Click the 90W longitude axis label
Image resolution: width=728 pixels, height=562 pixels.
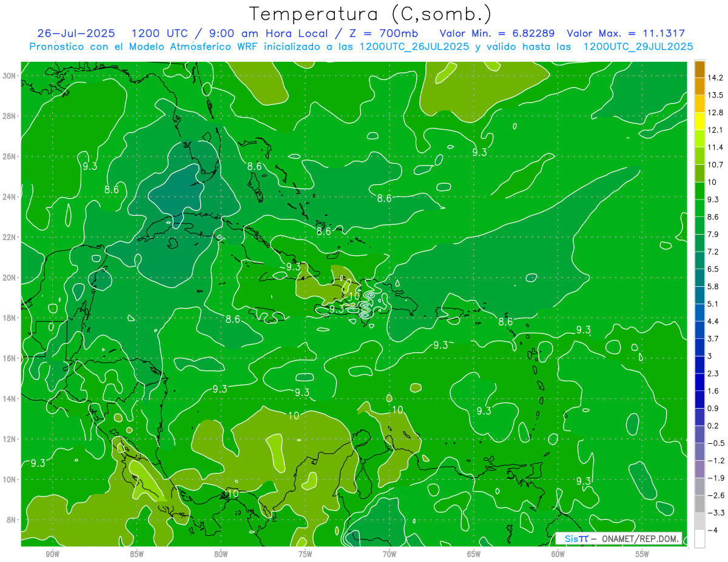[x=52, y=554]
